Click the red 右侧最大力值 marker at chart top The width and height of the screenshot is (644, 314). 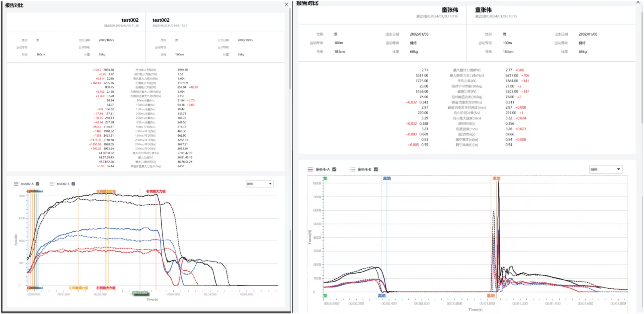[156, 191]
